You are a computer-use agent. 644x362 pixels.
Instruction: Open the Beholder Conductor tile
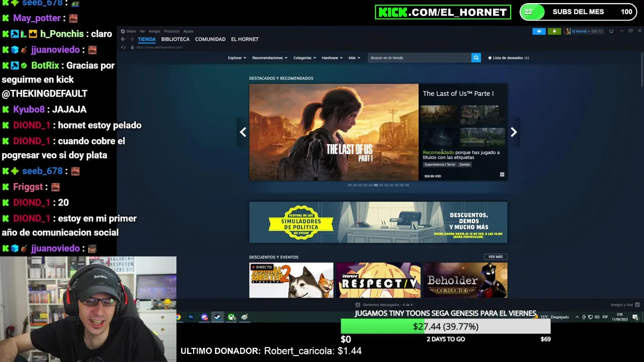[x=465, y=280]
